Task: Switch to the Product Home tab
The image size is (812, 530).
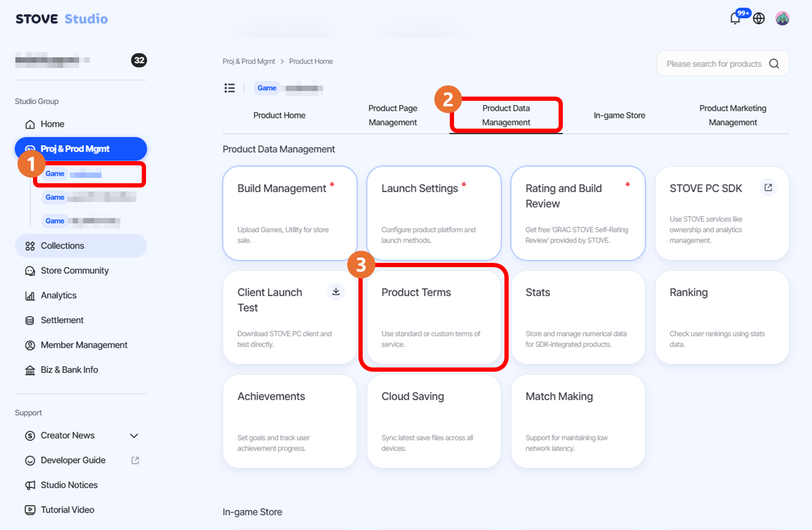Action: pyautogui.click(x=279, y=115)
